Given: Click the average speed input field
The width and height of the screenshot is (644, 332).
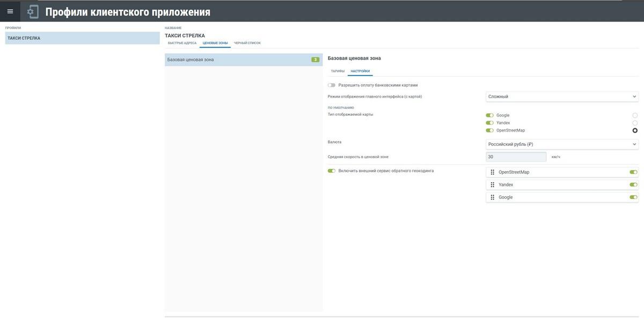Looking at the screenshot, I should pos(516,157).
